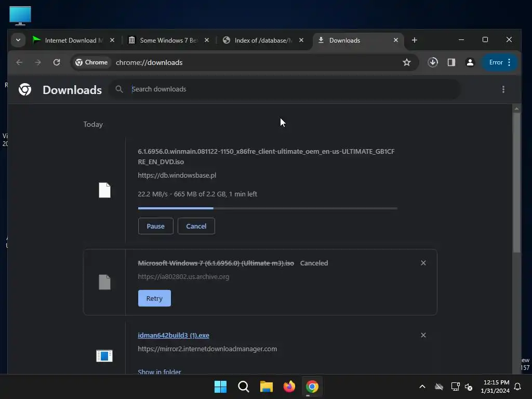Image resolution: width=532 pixels, height=399 pixels.
Task: Select the Downloads tab
Action: [358, 41]
